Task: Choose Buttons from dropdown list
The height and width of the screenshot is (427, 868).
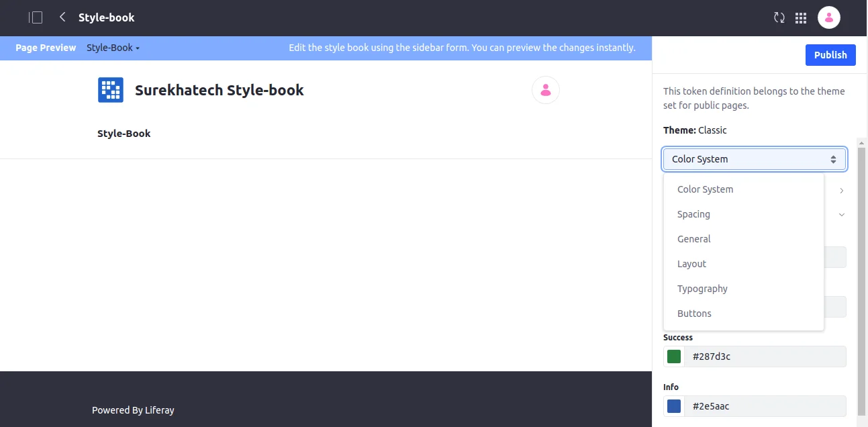Action: pos(743,314)
